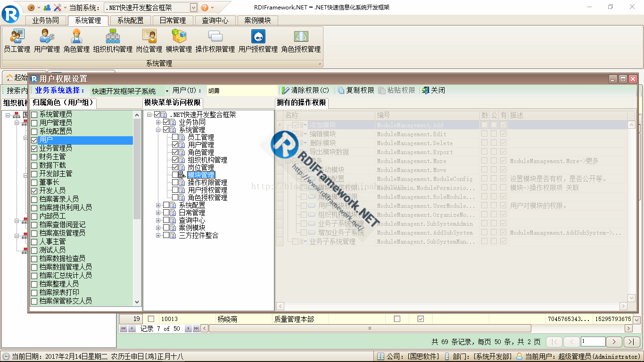The height and width of the screenshot is (362, 644).
Task: Collapse the 系统管理 tree node
Action: point(158,130)
